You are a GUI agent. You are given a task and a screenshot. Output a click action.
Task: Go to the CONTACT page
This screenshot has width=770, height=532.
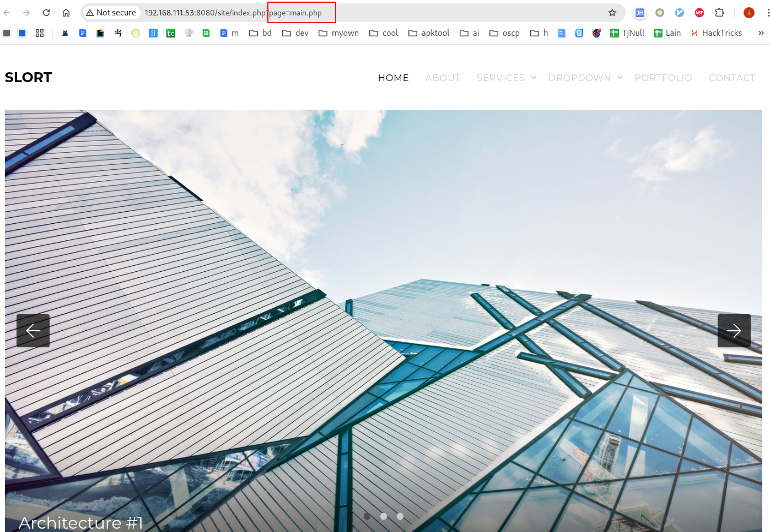pos(731,78)
